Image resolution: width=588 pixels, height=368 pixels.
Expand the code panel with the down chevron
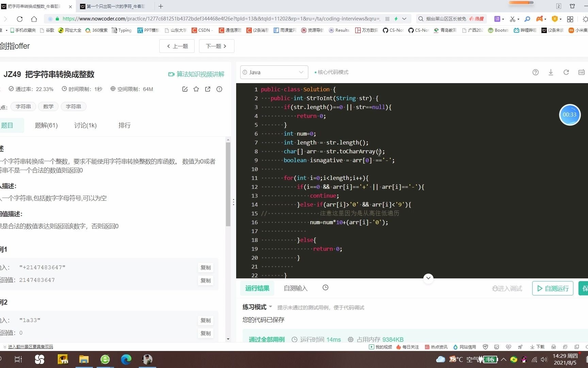pyautogui.click(x=428, y=278)
